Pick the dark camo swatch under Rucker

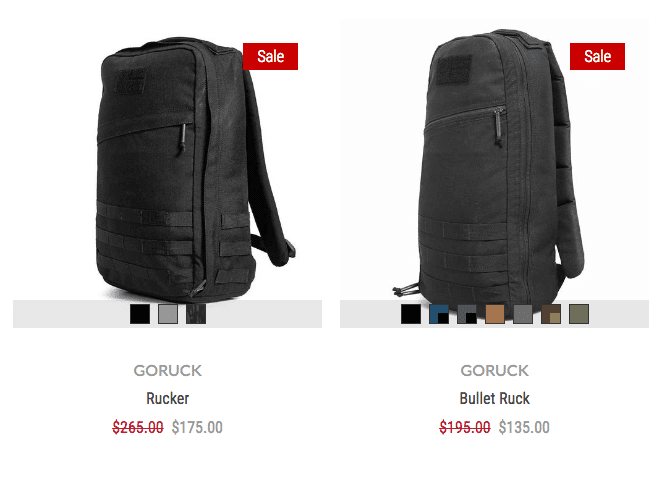pyautogui.click(x=196, y=314)
